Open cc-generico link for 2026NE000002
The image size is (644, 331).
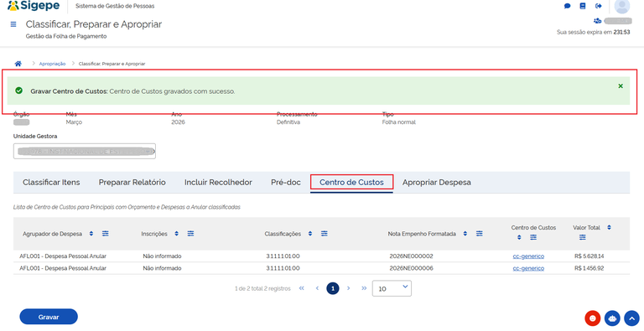tap(528, 256)
